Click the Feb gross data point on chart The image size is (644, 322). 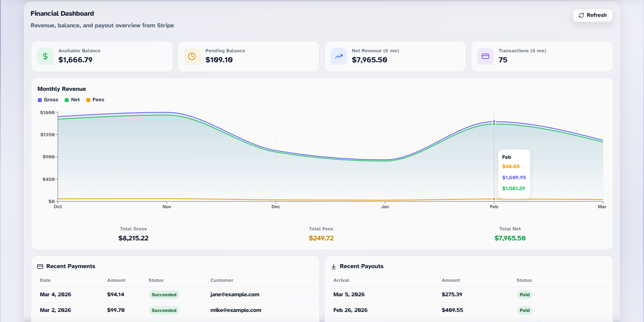click(x=494, y=121)
